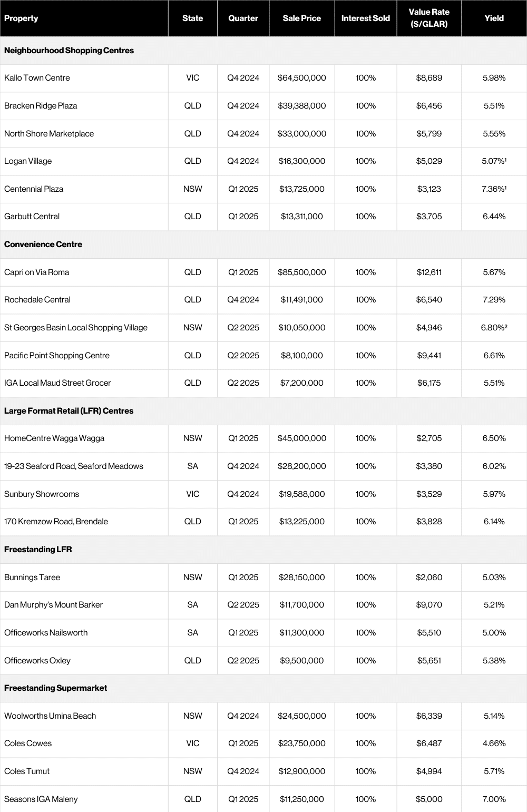Click the Kallo Town Centre property name

click(37, 78)
